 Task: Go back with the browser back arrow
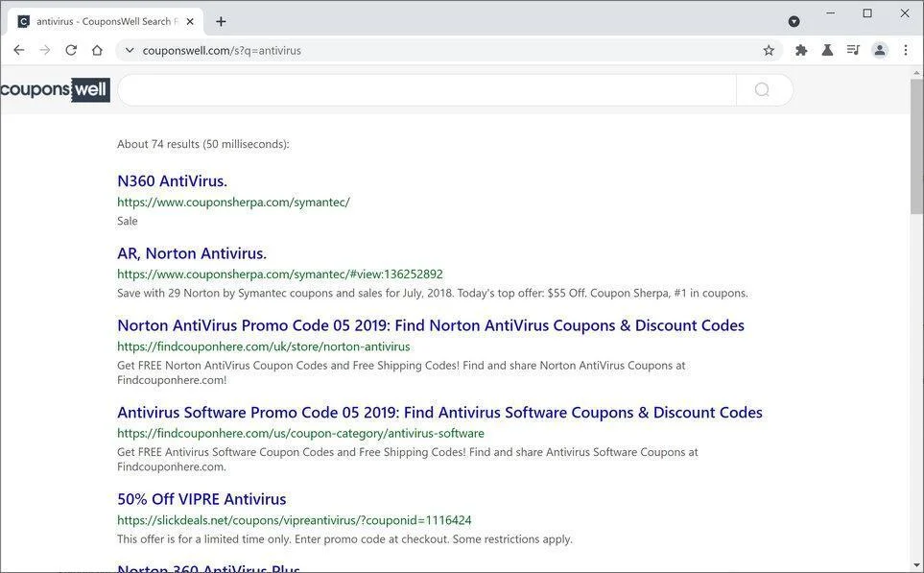tap(19, 50)
